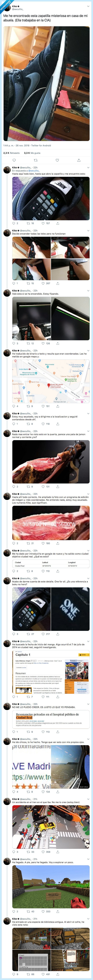Open Kike's profile avatar on main tweet
Image resolution: width=93 pixels, height=980 pixels.
[7, 8]
